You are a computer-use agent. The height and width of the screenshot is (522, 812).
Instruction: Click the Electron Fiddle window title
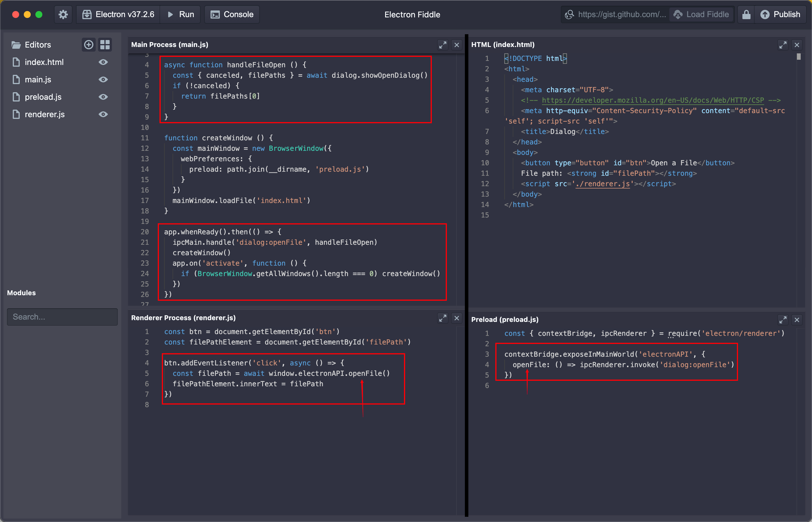click(412, 14)
